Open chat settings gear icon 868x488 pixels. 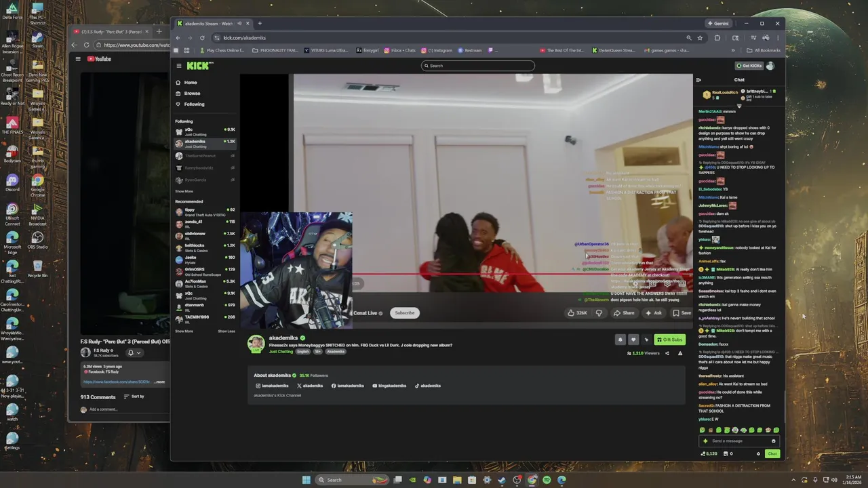tap(758, 454)
